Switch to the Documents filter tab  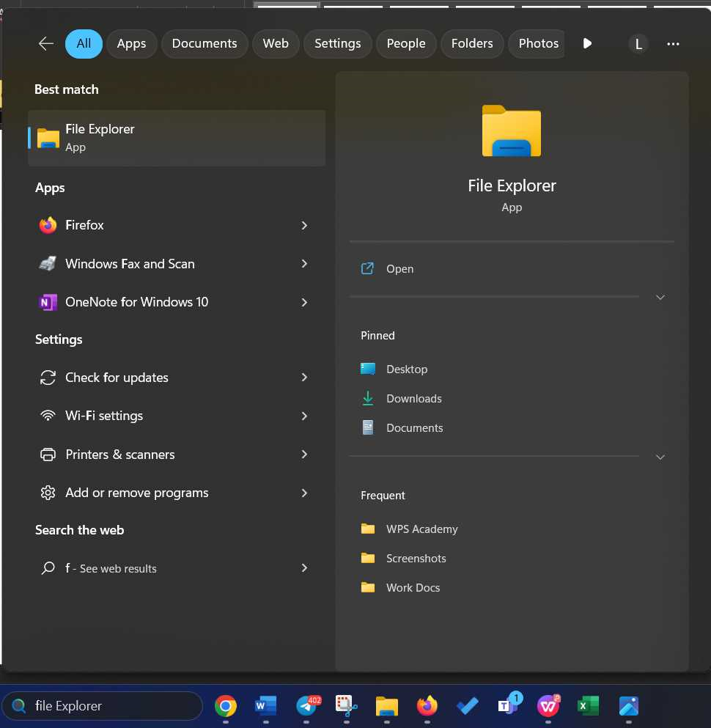pyautogui.click(x=205, y=43)
